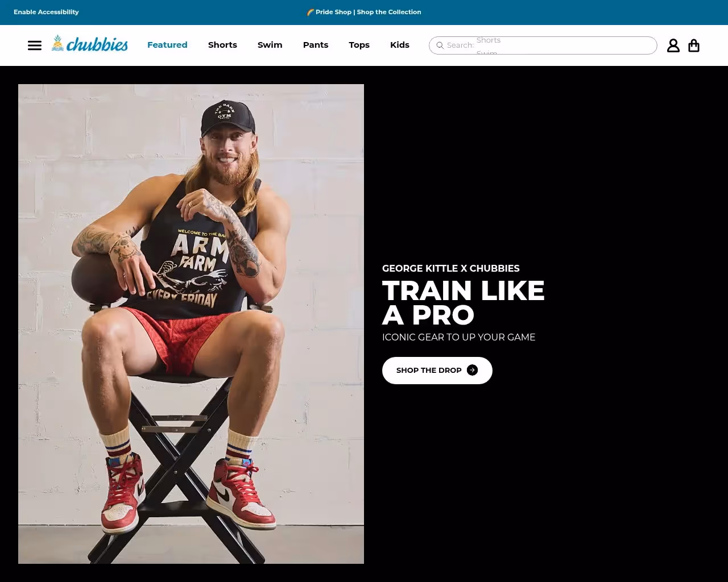This screenshot has width=728, height=582.
Task: Open the Swim category menu
Action: pyautogui.click(x=270, y=45)
